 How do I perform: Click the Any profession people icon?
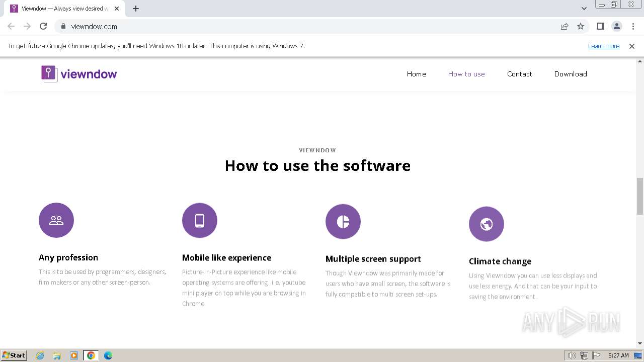click(x=56, y=220)
